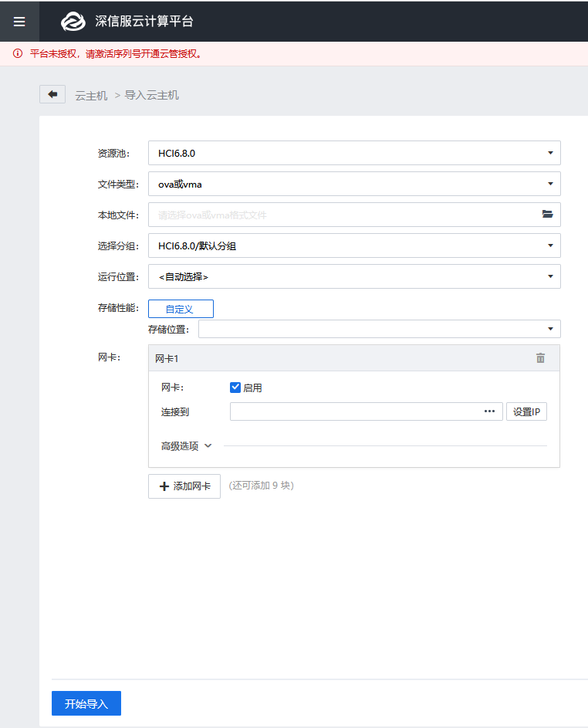Image resolution: width=588 pixels, height=728 pixels.
Task: Browse local file with folder icon
Action: tap(548, 214)
